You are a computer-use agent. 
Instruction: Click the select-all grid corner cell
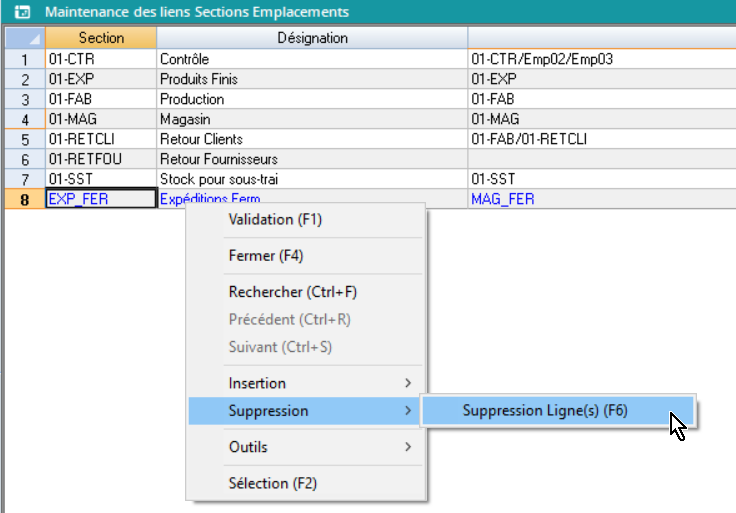tap(22, 38)
